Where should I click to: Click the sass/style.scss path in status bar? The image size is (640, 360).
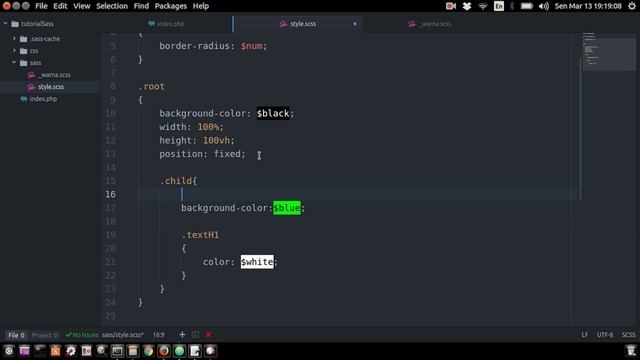click(122, 335)
